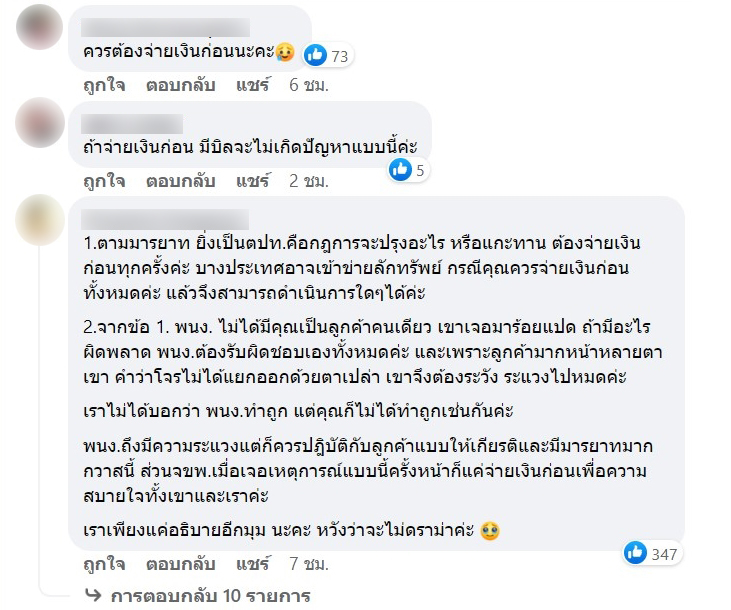Open reactions on the comment with 5 likes
This screenshot has width=731, height=610.
coord(402,170)
